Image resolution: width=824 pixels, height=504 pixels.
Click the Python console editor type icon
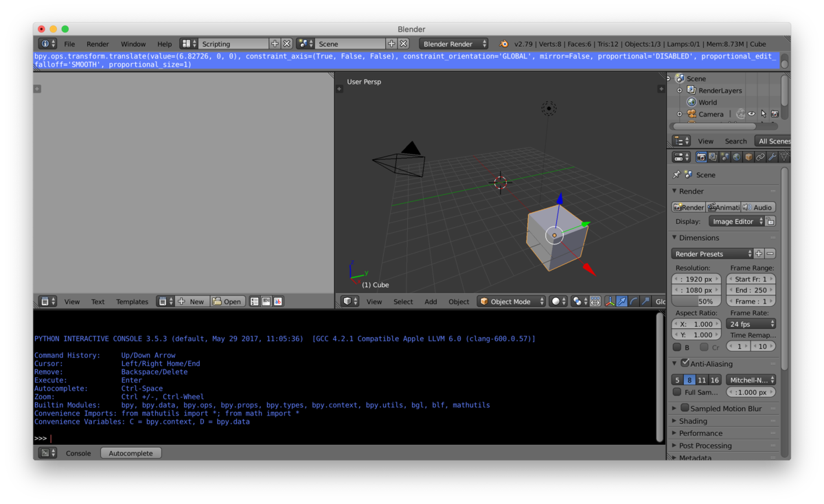pyautogui.click(x=47, y=453)
